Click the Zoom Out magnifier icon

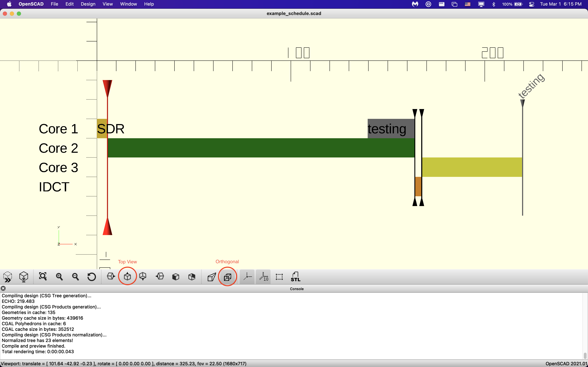pyautogui.click(x=75, y=277)
